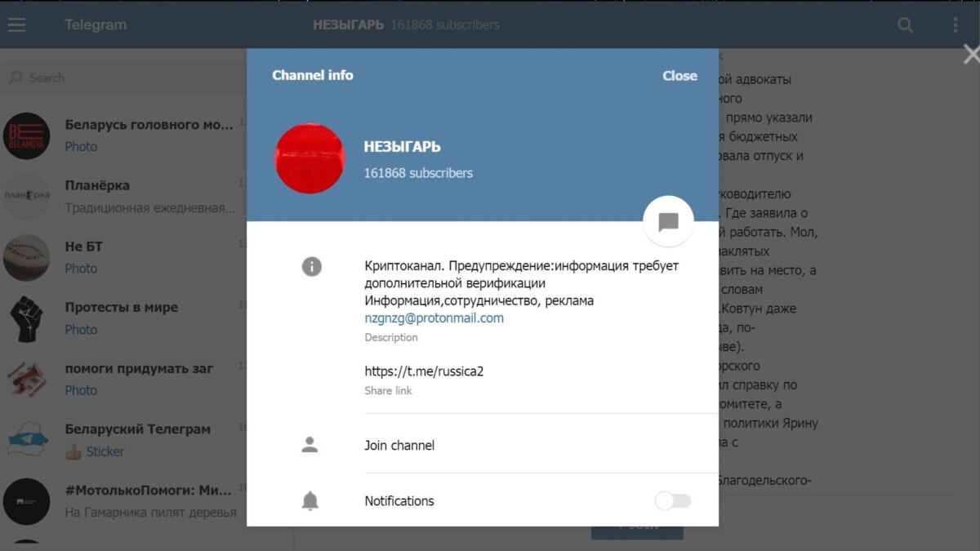
Task: Click the https://t.me/russica2 share link
Action: (x=430, y=371)
